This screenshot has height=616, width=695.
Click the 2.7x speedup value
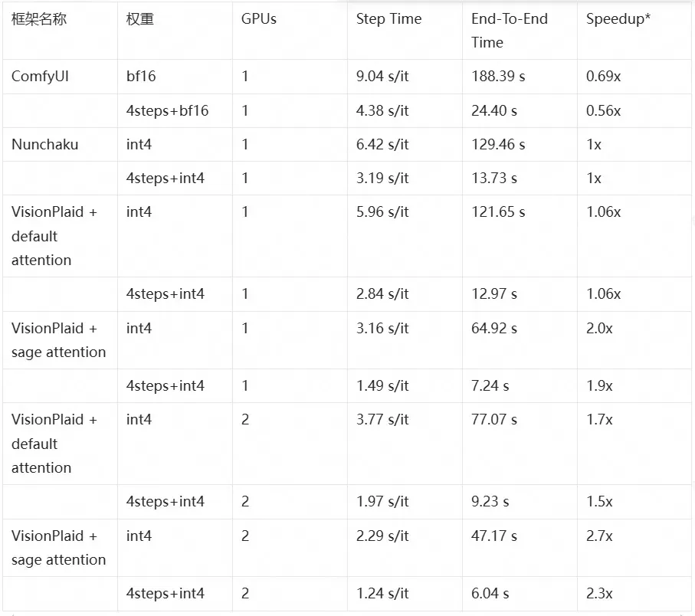pyautogui.click(x=599, y=536)
